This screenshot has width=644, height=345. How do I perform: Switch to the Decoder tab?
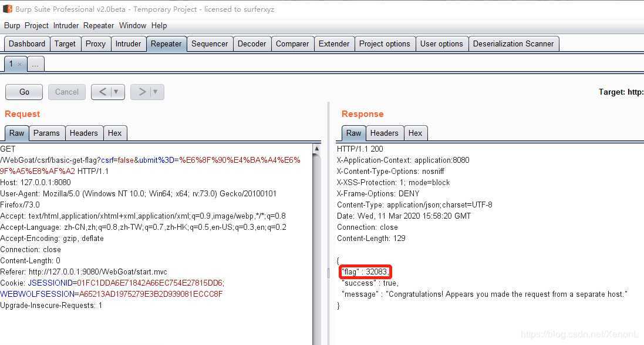[x=252, y=43]
